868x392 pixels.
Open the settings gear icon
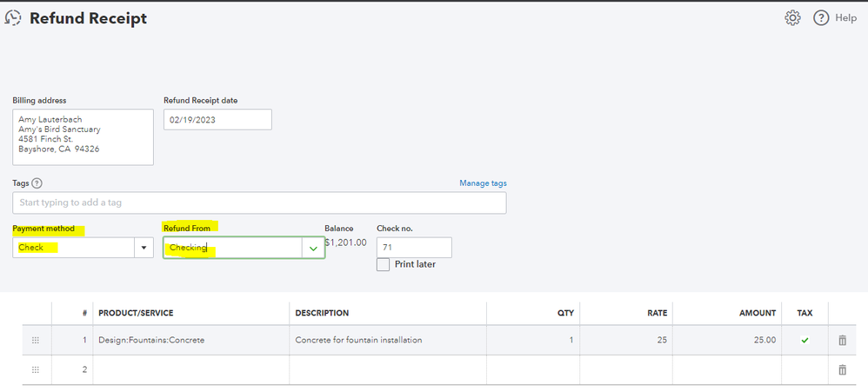click(x=792, y=18)
